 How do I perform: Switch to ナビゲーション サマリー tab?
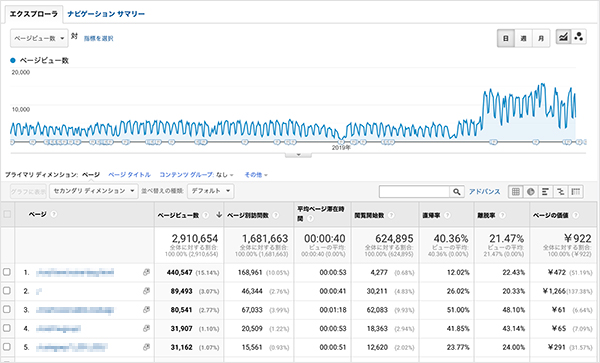[x=106, y=14]
